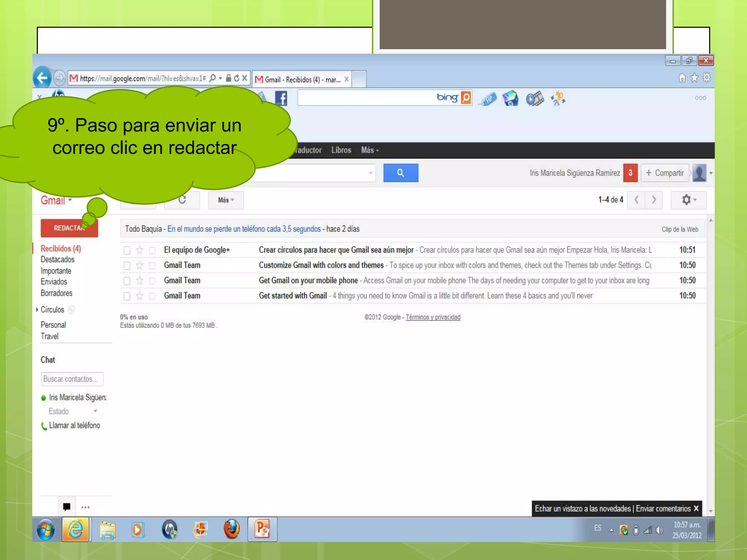Open browser tools gear icon
The height and width of the screenshot is (560, 747).
tap(707, 78)
